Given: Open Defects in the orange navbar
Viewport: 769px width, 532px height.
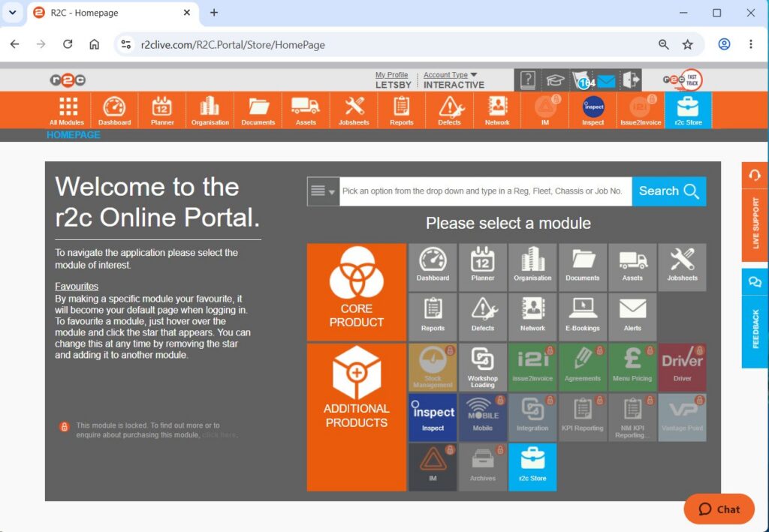Looking at the screenshot, I should (449, 111).
